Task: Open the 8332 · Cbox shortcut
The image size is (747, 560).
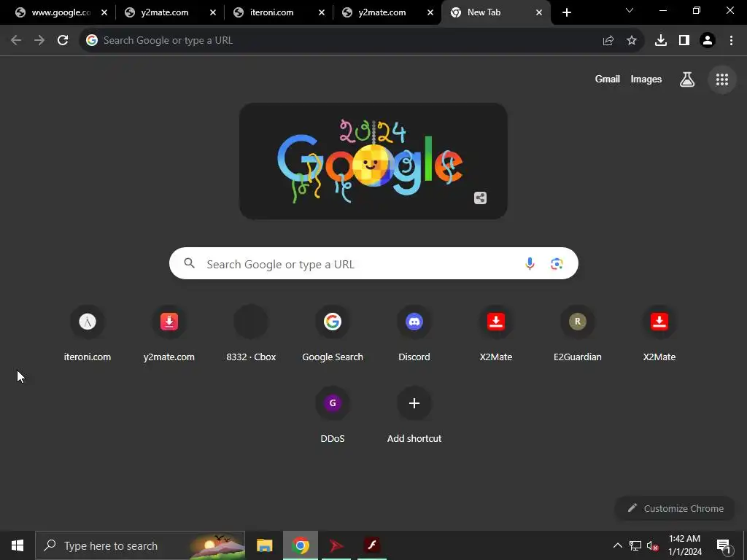Action: click(251, 333)
